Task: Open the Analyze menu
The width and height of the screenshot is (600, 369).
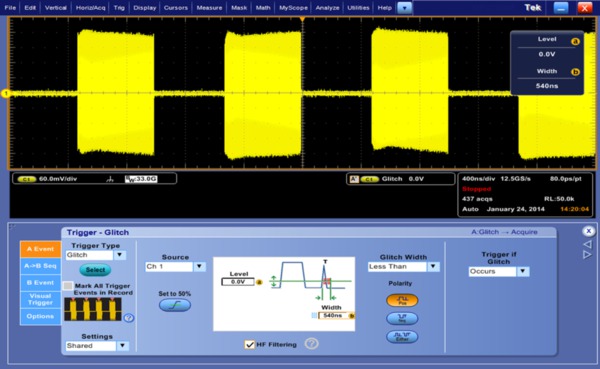Action: click(327, 8)
